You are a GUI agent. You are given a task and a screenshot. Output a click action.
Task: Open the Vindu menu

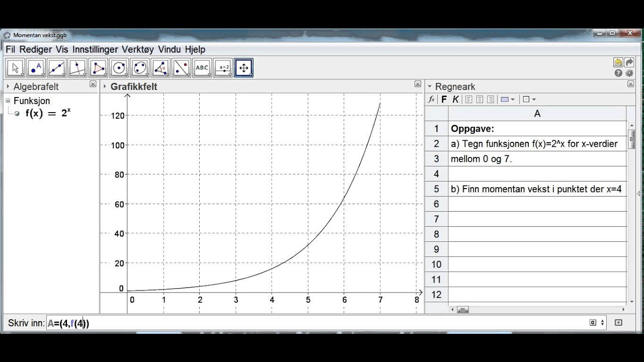tap(170, 49)
